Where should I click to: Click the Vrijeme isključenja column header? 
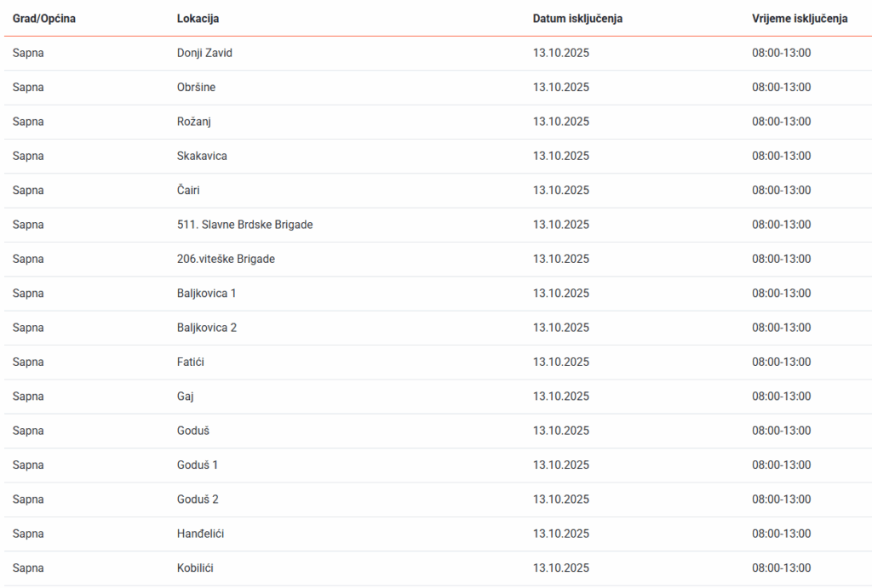(800, 19)
